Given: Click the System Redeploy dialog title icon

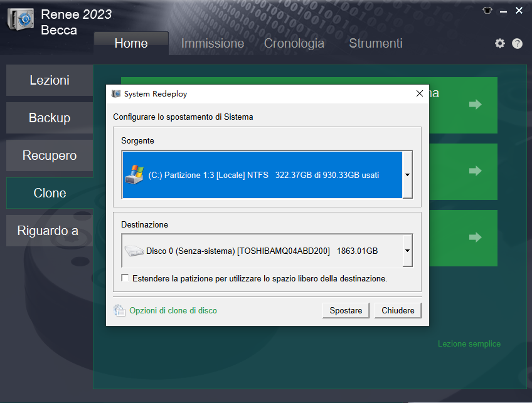Looking at the screenshot, I should tap(116, 93).
